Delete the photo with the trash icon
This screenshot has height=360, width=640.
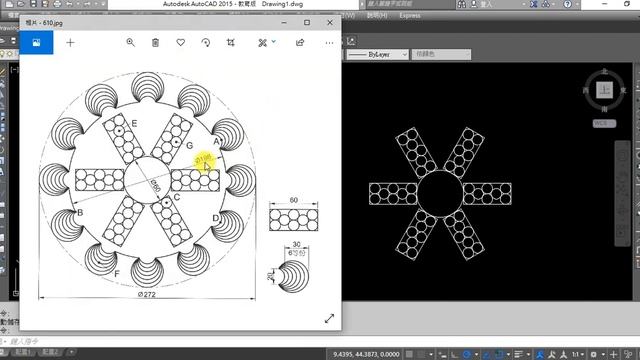point(155,42)
